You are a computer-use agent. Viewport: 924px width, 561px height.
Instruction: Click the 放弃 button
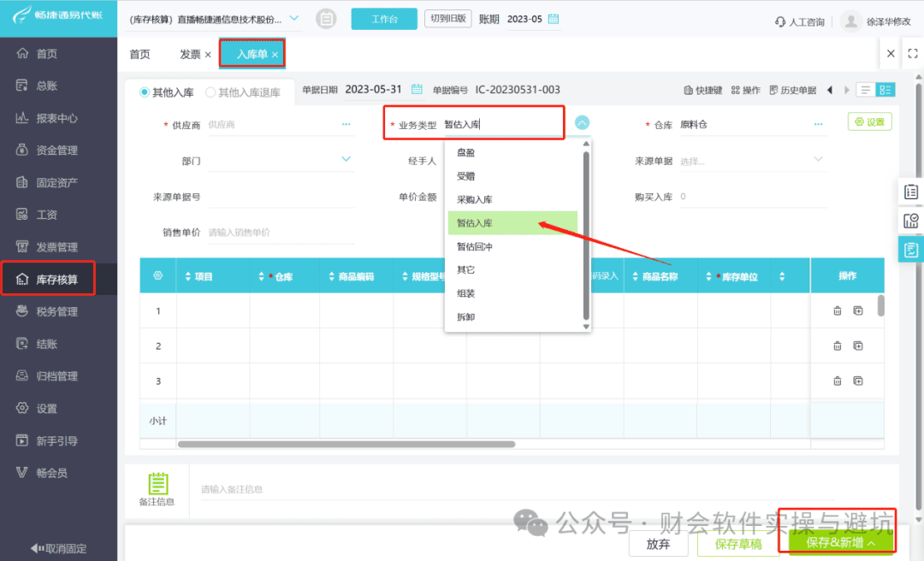tap(658, 544)
